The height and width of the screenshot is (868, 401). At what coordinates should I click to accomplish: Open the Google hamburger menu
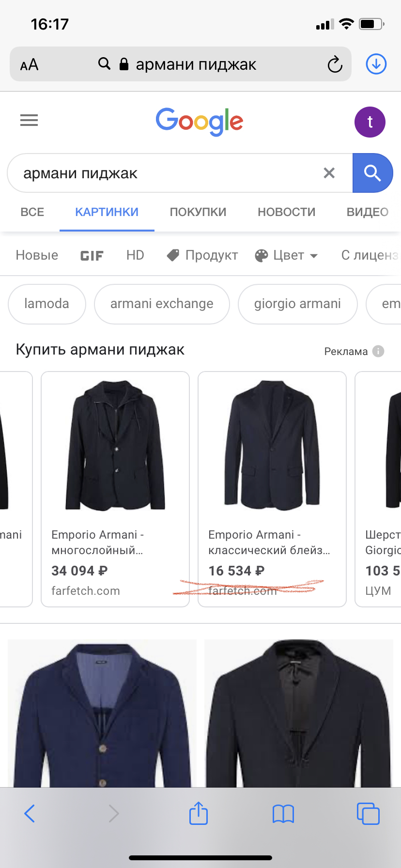(x=29, y=120)
